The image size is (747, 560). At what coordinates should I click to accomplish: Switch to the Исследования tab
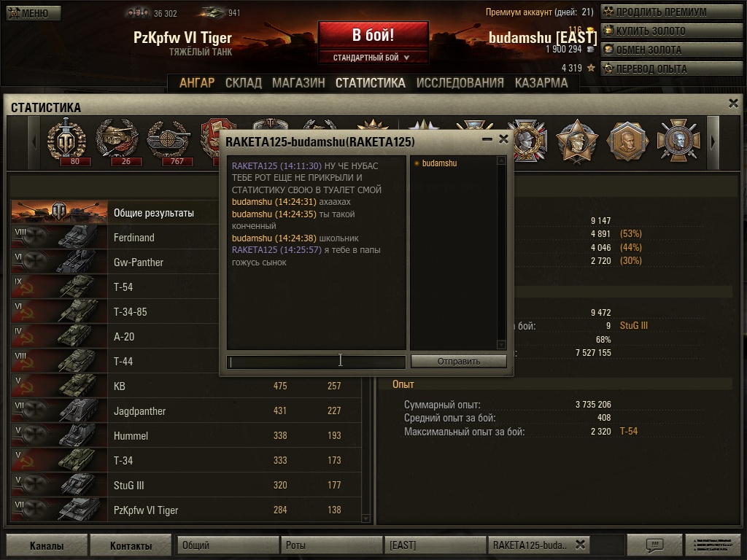pos(460,83)
